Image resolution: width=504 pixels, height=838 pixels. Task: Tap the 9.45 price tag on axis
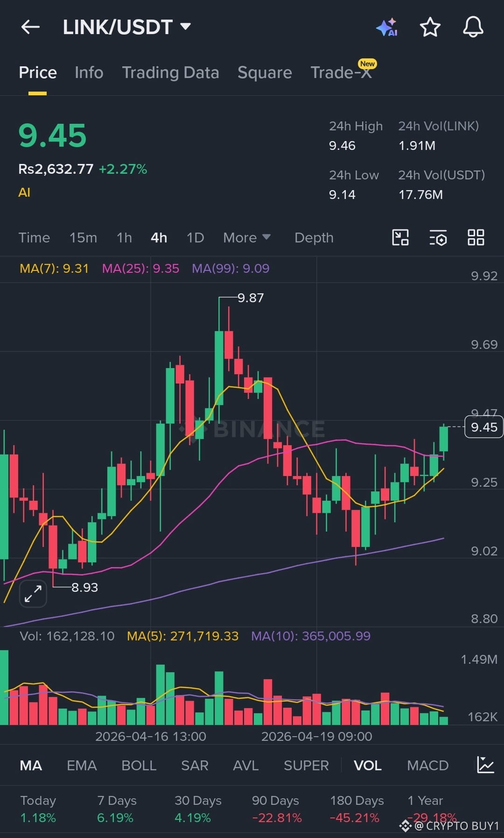484,427
